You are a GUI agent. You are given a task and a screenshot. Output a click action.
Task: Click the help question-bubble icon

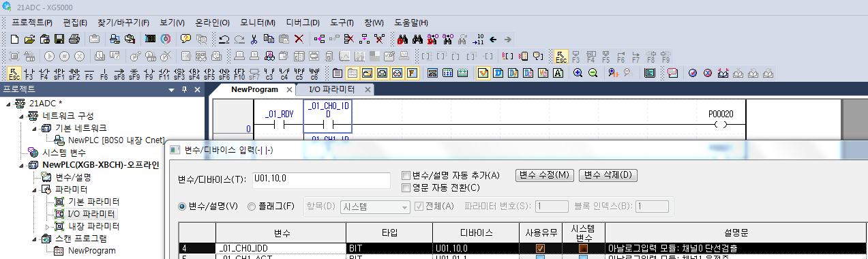pos(185,39)
